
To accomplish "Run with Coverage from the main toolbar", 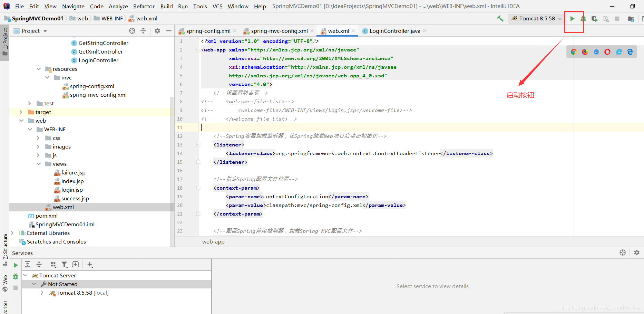I will pyautogui.click(x=594, y=19).
